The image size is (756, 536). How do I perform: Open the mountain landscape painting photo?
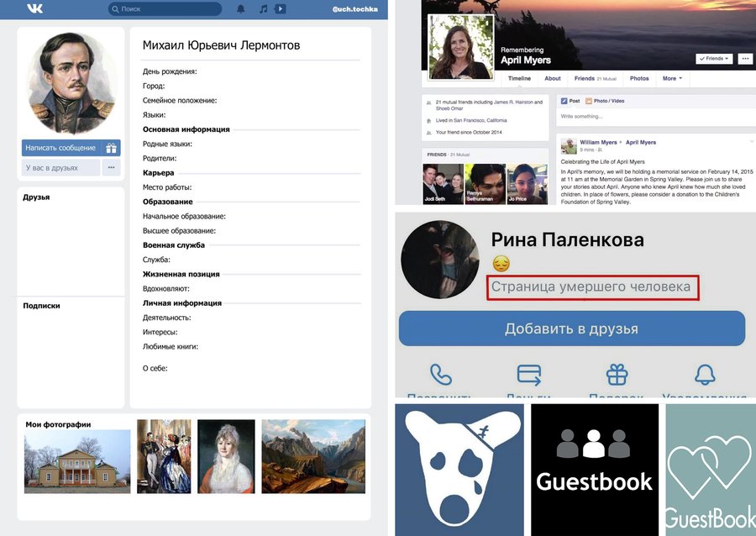pos(313,456)
